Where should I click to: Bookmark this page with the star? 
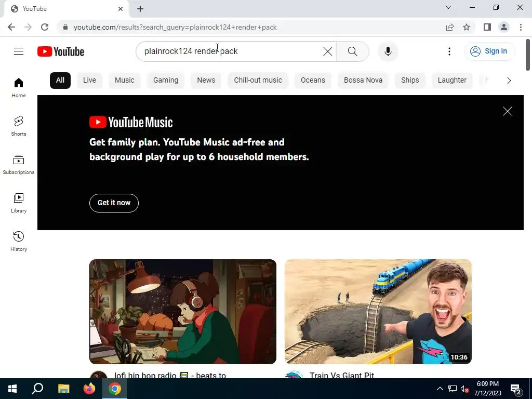click(467, 27)
